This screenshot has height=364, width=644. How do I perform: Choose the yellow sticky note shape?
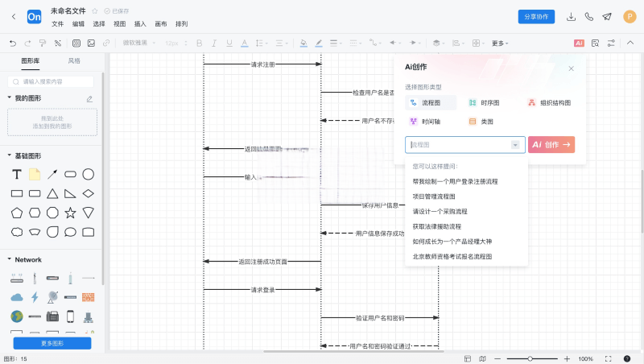click(x=35, y=174)
